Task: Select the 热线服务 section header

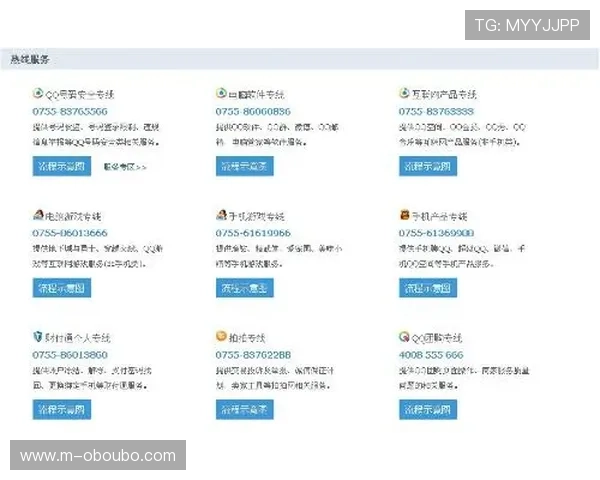Action: (x=30, y=60)
